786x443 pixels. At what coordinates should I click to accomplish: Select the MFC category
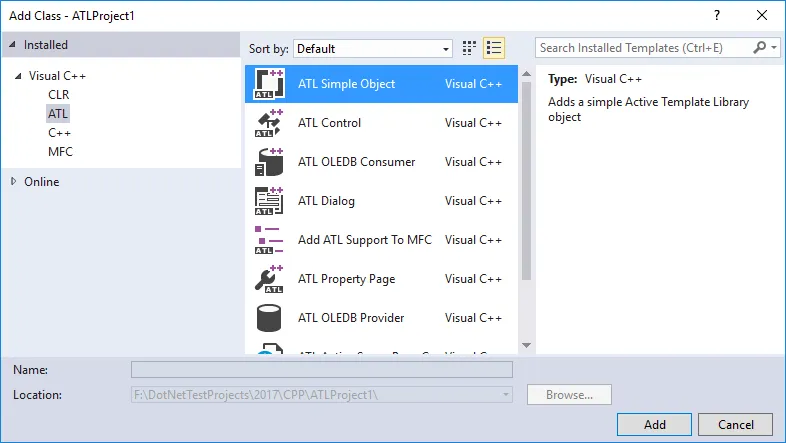[60, 152]
